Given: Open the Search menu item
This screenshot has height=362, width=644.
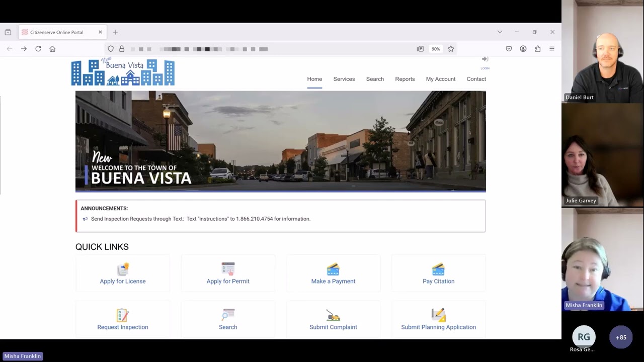Looking at the screenshot, I should (375, 79).
